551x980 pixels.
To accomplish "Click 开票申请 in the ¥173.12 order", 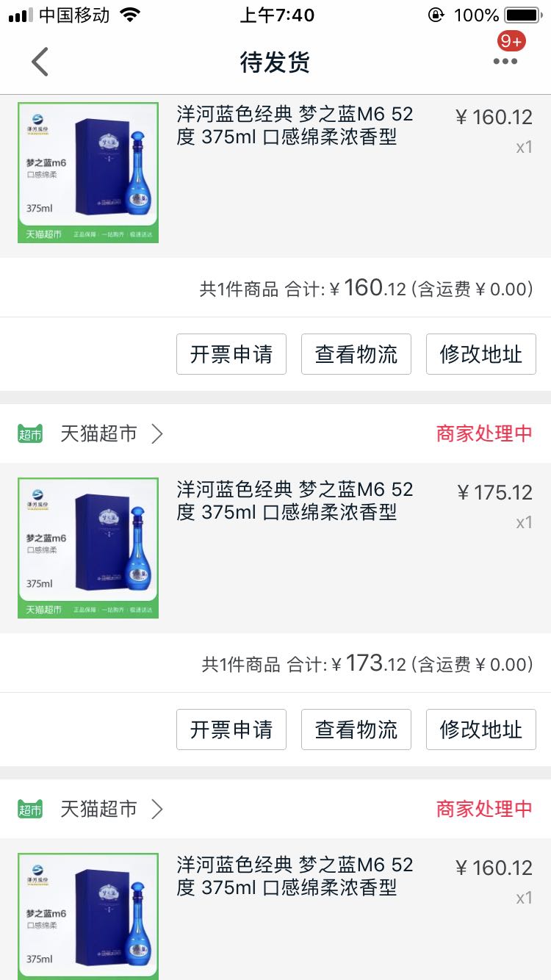I will point(231,729).
